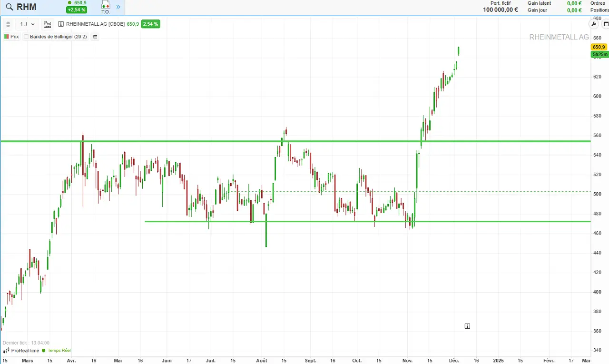
Task: Open chart settings with the wrench icon
Action: click(593, 24)
